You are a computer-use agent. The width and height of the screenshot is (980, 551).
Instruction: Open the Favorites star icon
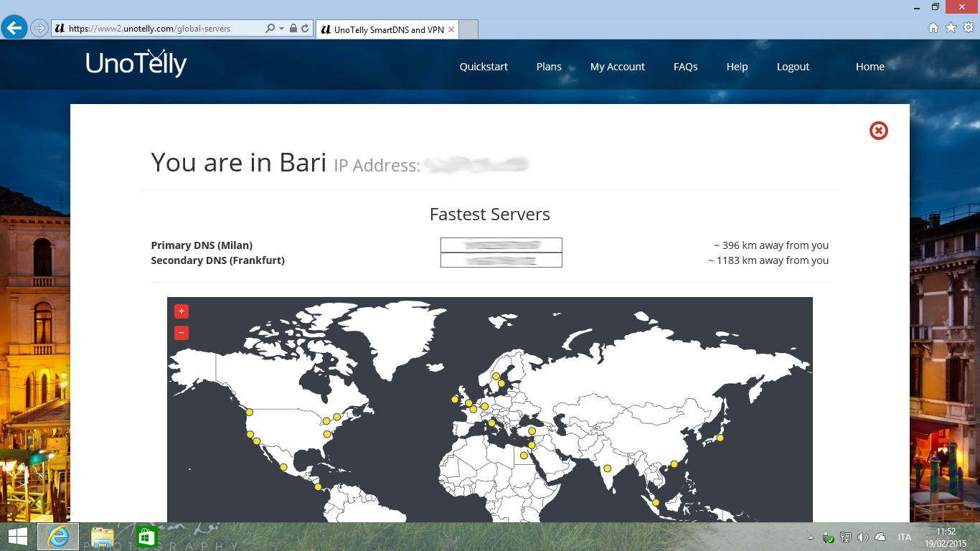coord(951,28)
